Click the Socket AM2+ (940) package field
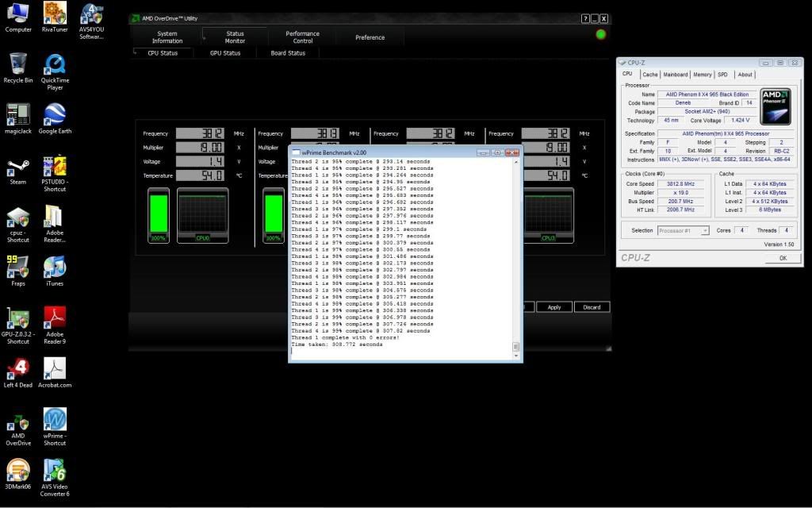Image resolution: width=812 pixels, height=508 pixels. tap(707, 111)
